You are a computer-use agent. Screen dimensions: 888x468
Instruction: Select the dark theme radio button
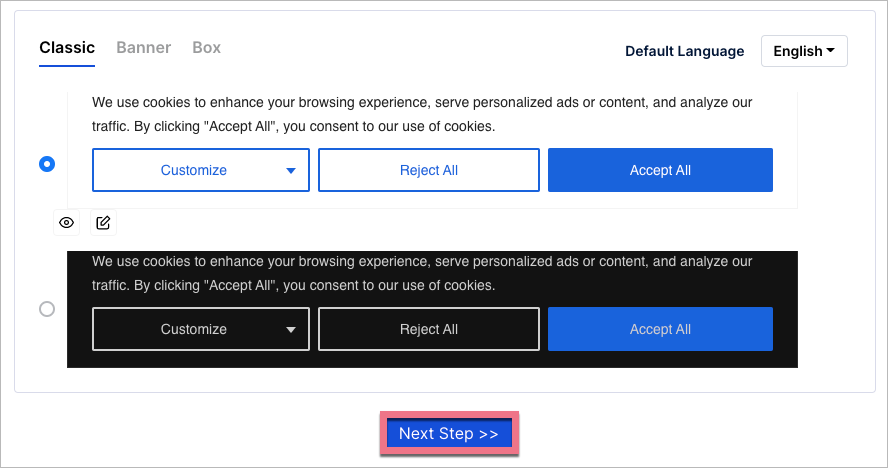47,310
